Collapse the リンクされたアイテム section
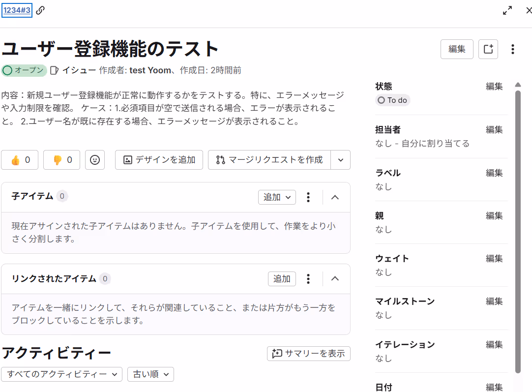 point(335,279)
